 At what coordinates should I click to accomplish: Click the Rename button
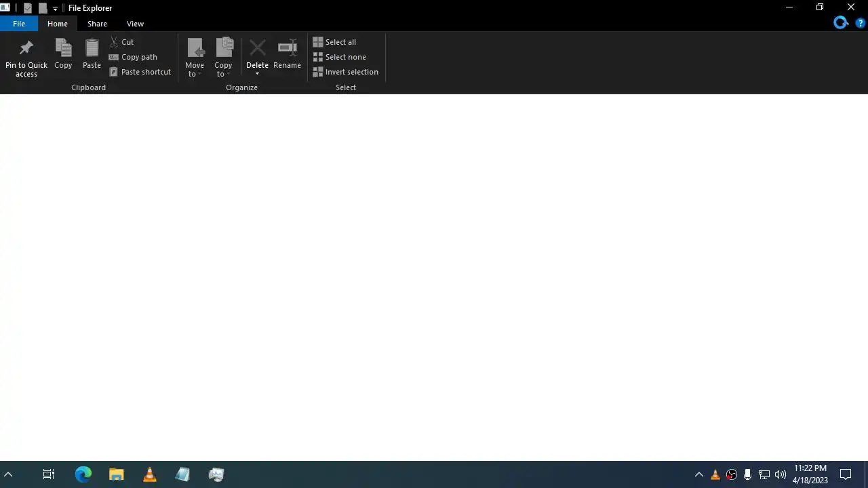(x=287, y=54)
